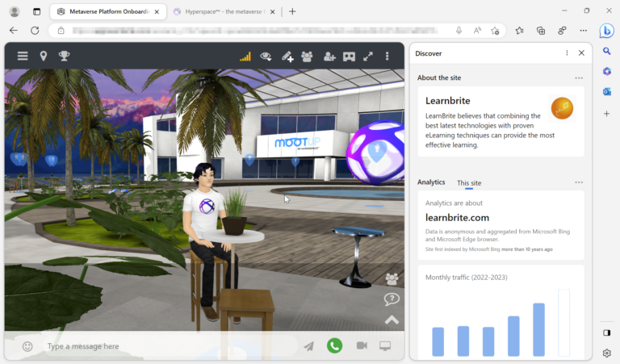This screenshot has width=620, height=364.
Task: Click the address bar URL field
Action: (x=255, y=31)
